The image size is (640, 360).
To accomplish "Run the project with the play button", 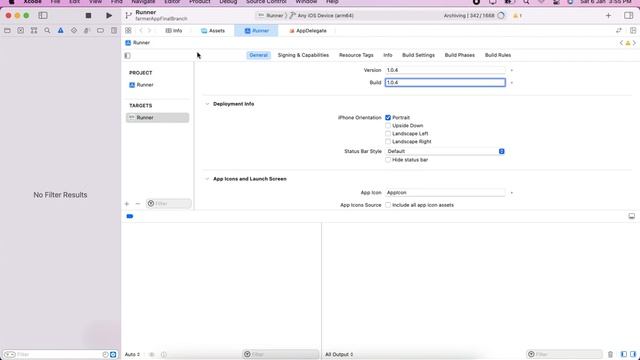I will 109,16.
